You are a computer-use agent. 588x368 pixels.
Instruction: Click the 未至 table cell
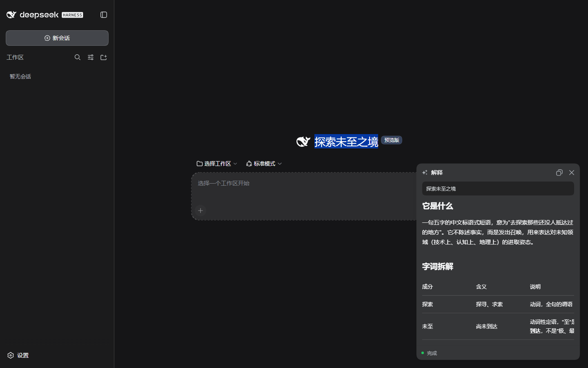tap(428, 326)
